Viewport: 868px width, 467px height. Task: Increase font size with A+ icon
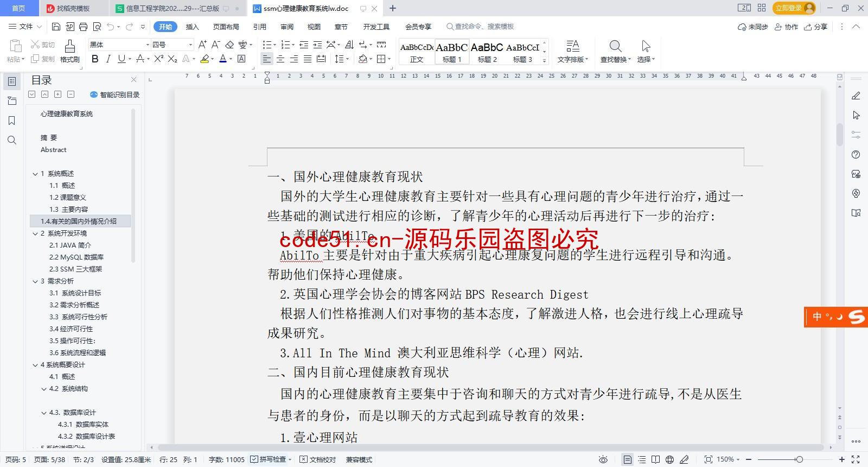click(202, 45)
